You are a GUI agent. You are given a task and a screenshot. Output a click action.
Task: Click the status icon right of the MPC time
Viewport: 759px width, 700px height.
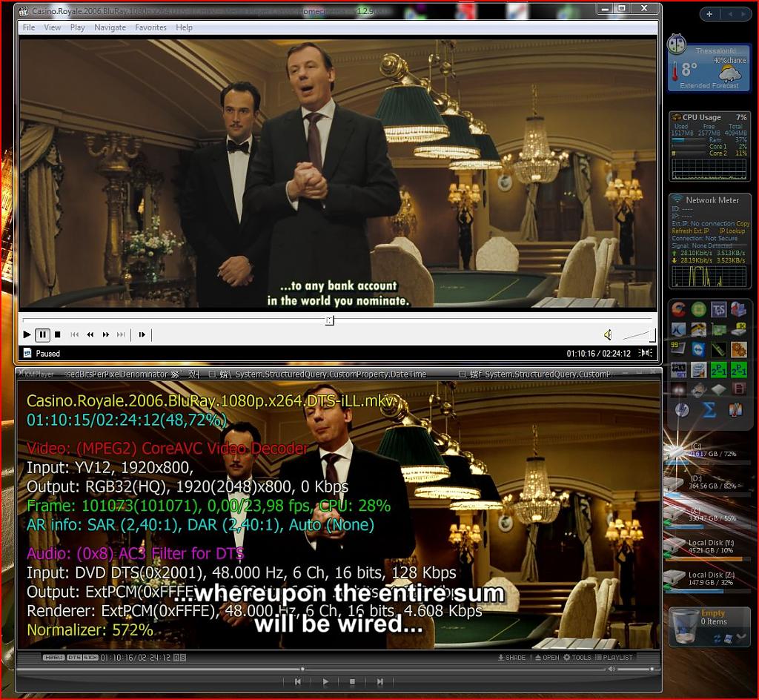[646, 353]
